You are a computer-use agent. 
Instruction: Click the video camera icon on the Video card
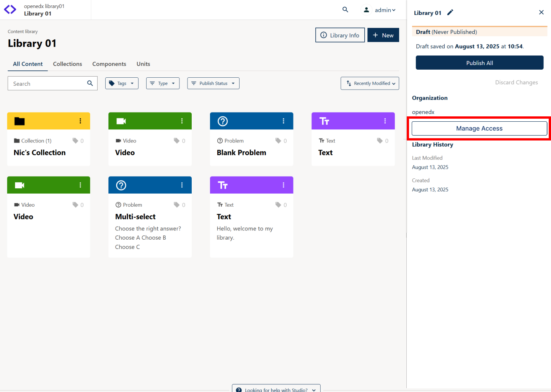coord(121,121)
